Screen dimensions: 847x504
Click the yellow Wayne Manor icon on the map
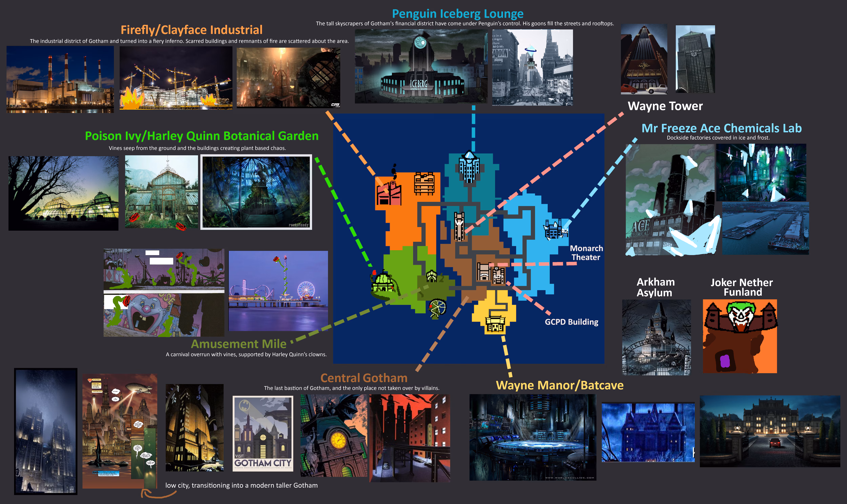[x=495, y=324]
